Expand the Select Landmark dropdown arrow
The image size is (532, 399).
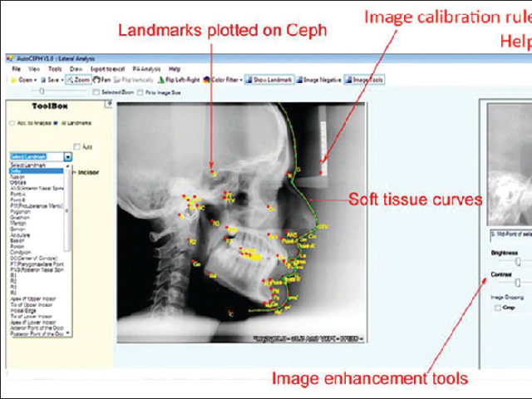tap(67, 156)
